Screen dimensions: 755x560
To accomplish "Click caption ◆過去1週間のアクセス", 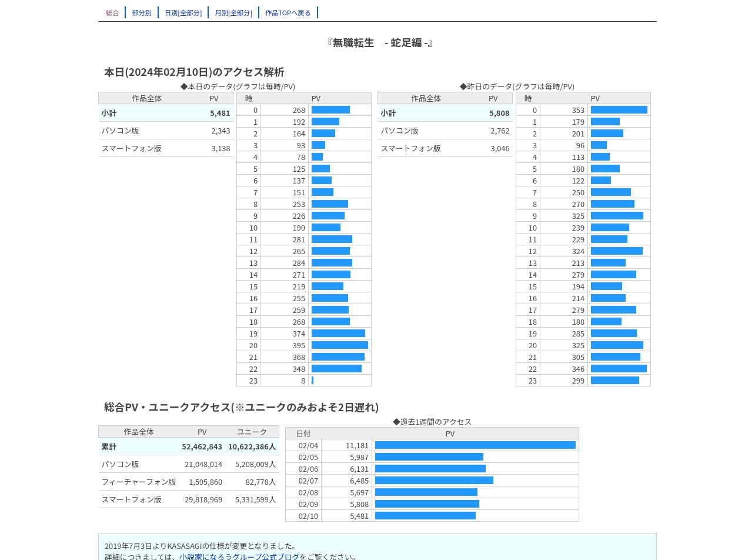I will click(432, 422).
